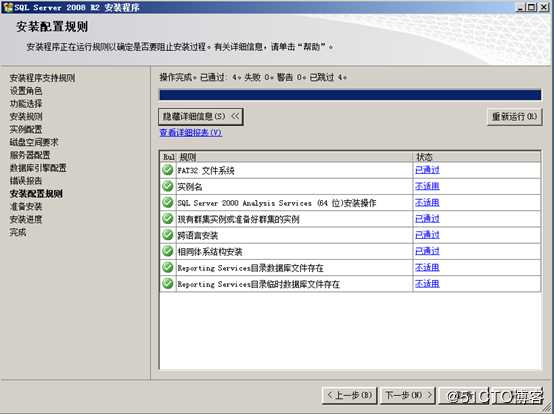The width and height of the screenshot is (554, 414).
Task: Select 准备安装 step in sidebar
Action: click(x=26, y=207)
